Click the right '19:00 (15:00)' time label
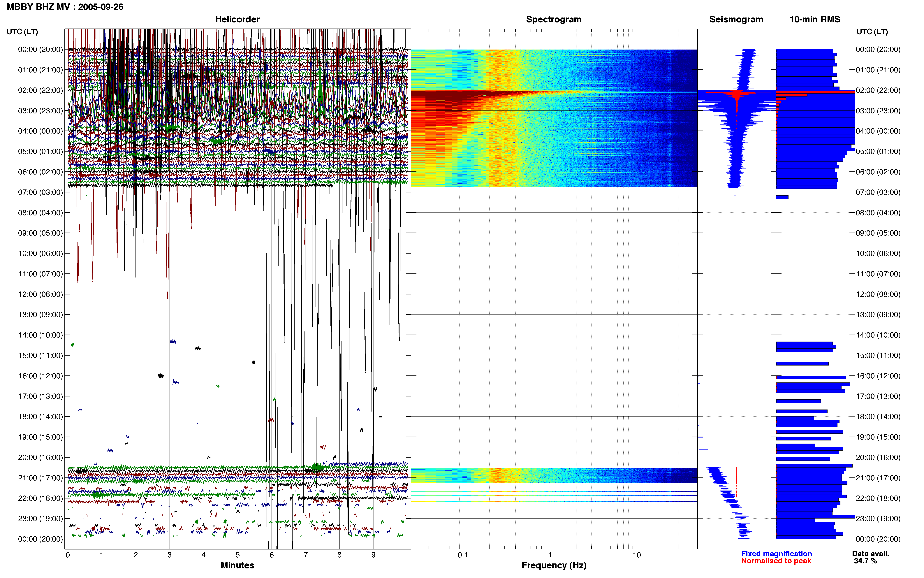Image resolution: width=924 pixels, height=578 pixels. [x=878, y=437]
